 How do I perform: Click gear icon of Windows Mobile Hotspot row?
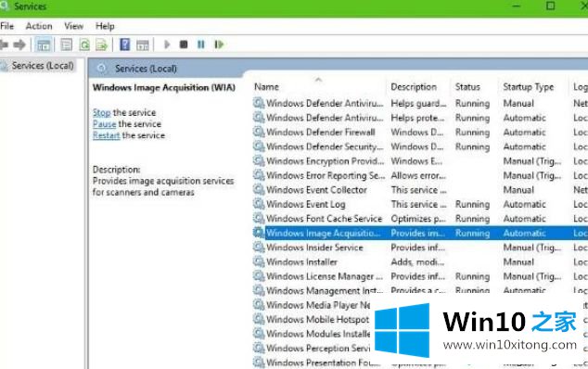pos(259,319)
